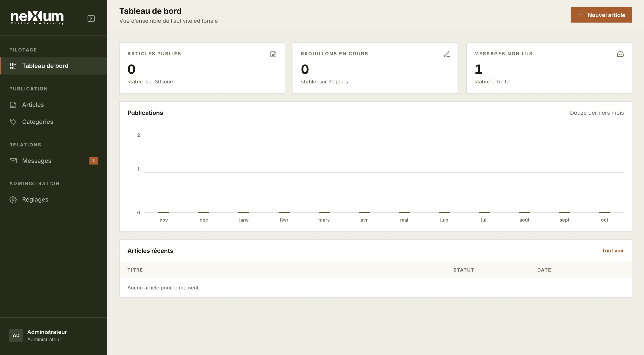Click the Administrateur user name

coord(47,332)
